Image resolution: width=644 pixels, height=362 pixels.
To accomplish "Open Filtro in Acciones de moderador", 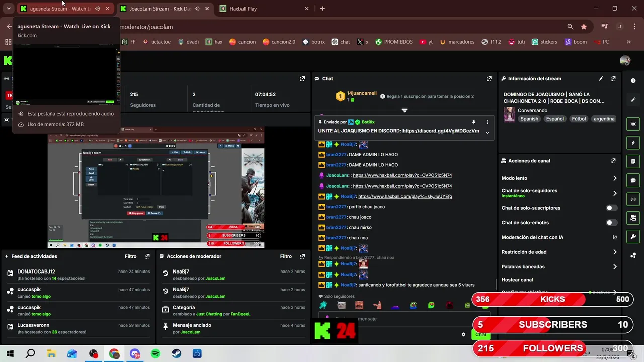I will [x=286, y=256].
